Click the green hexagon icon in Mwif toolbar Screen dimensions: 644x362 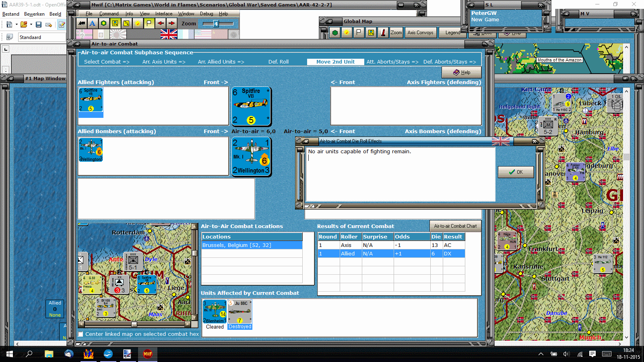tap(104, 23)
